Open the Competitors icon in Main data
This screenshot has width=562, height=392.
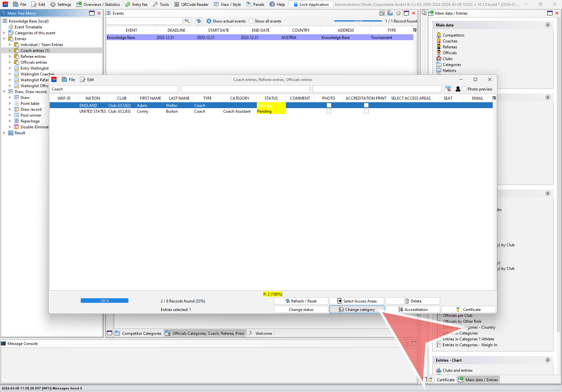pos(439,35)
